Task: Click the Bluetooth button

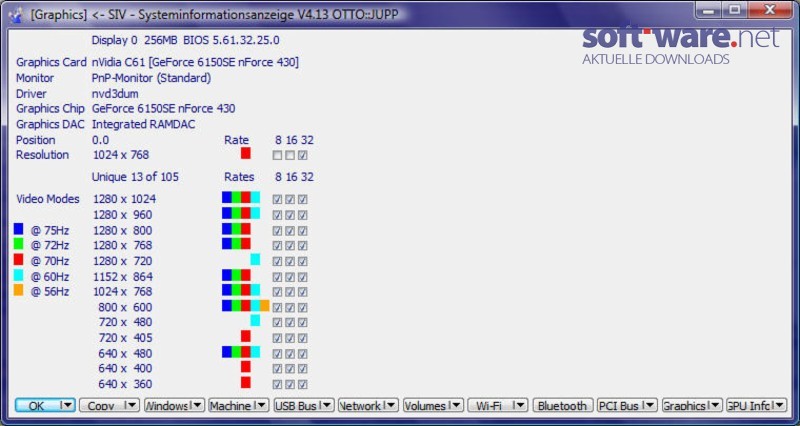Action: 563,406
